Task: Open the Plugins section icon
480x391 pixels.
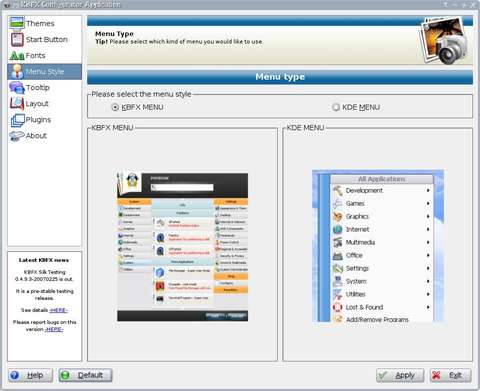Action: pos(17,120)
